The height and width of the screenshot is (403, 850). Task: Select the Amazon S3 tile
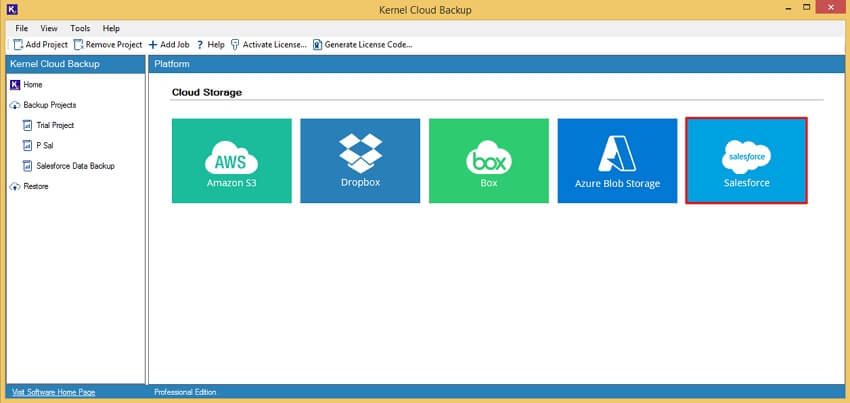click(x=231, y=161)
